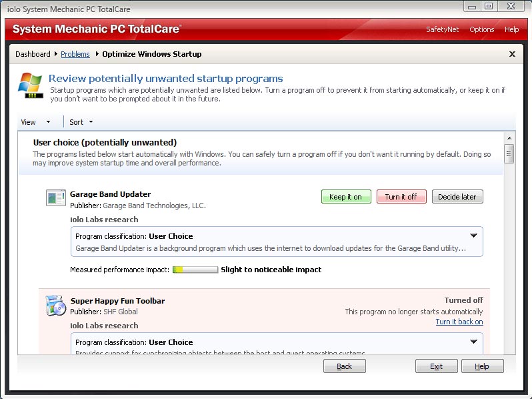Click 'User choice (potentially unwanted)' heading

105,142
